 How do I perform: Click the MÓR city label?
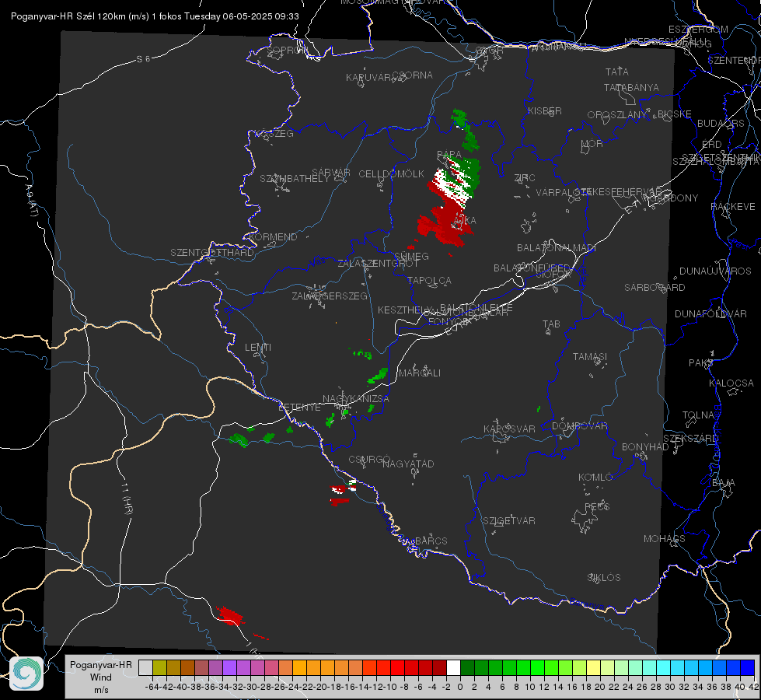coord(592,143)
